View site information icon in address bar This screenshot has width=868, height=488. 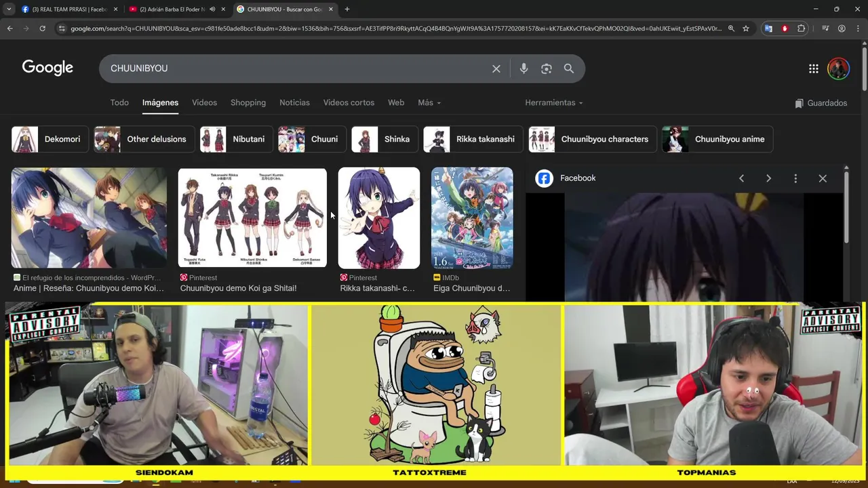(x=62, y=28)
